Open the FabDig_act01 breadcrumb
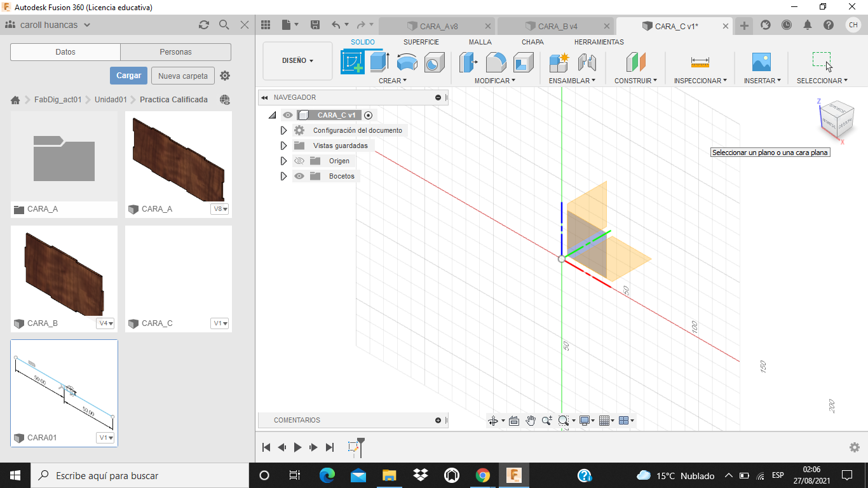Image resolution: width=868 pixels, height=488 pixels. pos(58,100)
